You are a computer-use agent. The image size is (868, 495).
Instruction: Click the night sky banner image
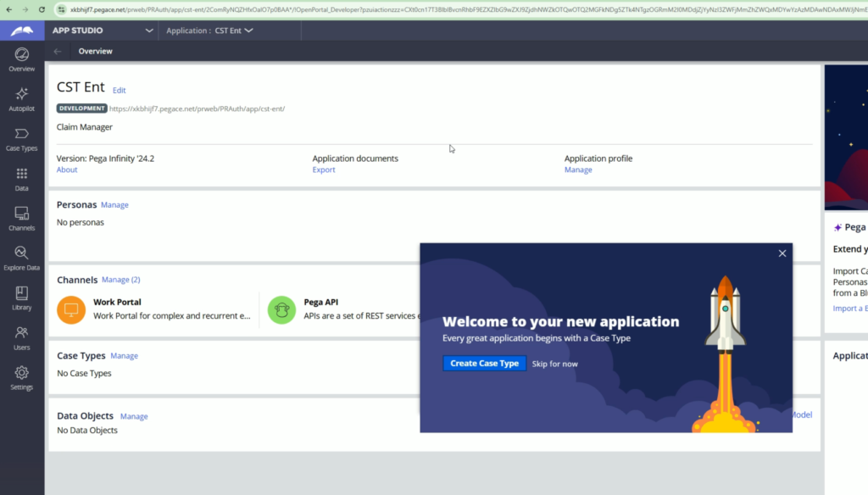pos(846,137)
